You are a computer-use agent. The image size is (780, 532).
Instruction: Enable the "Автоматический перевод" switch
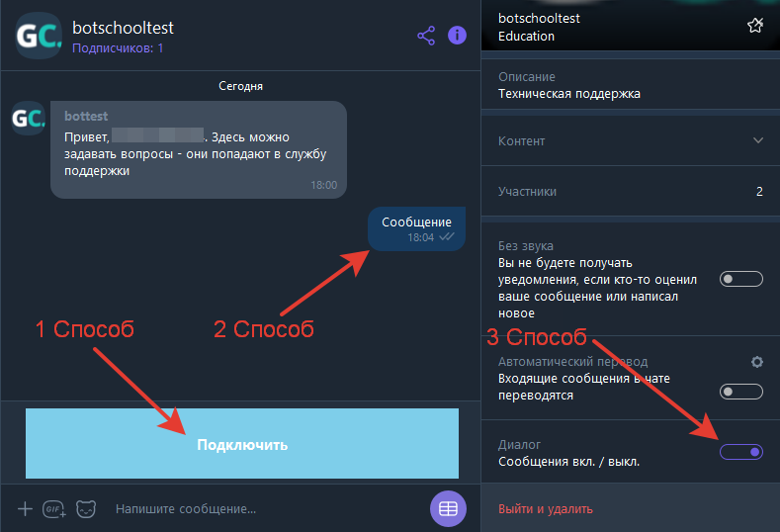click(741, 392)
